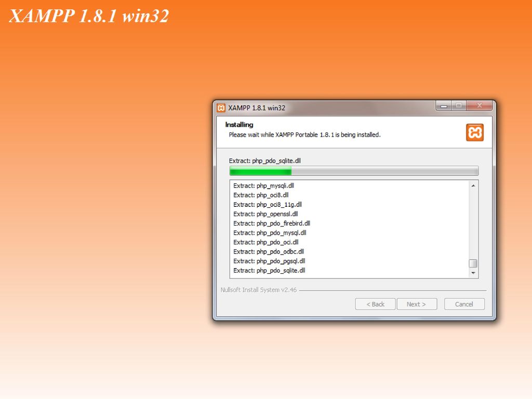Click the < Back button

pyautogui.click(x=375, y=304)
